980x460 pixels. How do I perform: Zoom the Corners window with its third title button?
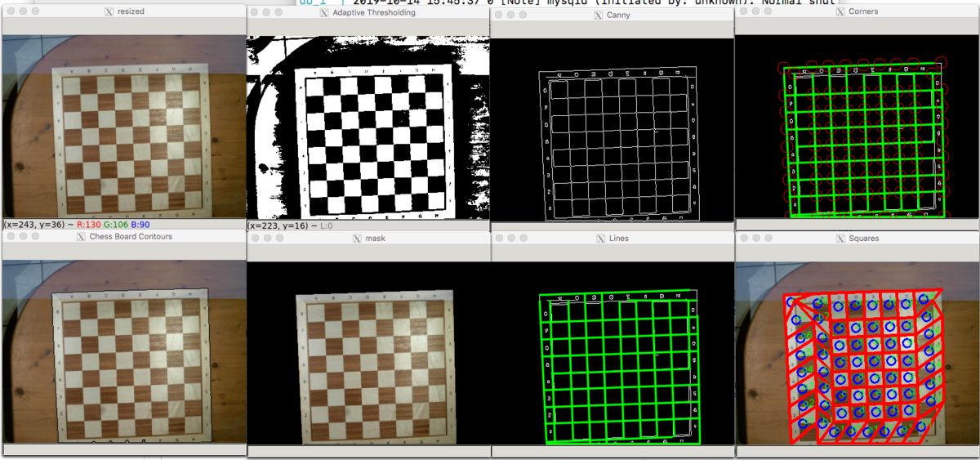click(768, 12)
